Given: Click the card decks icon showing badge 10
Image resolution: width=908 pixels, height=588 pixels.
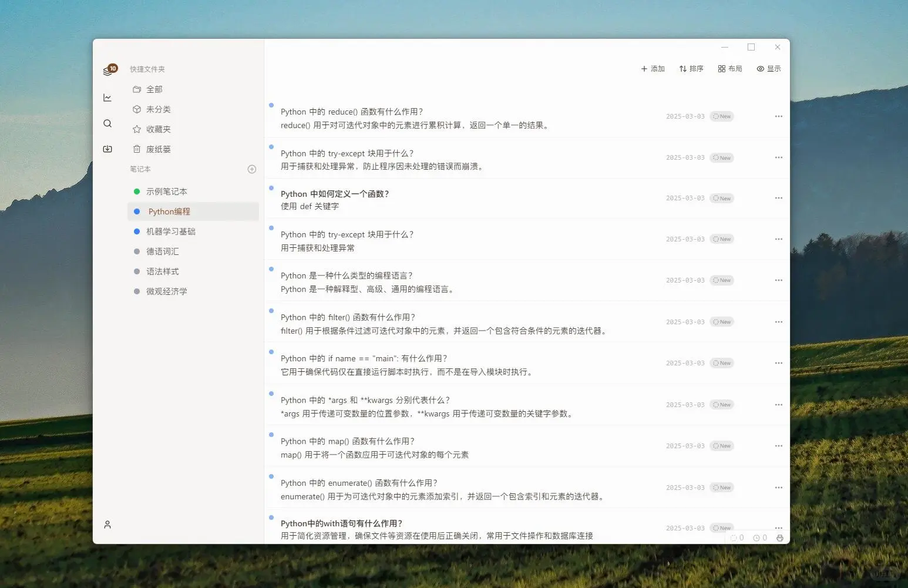Looking at the screenshot, I should (x=108, y=69).
